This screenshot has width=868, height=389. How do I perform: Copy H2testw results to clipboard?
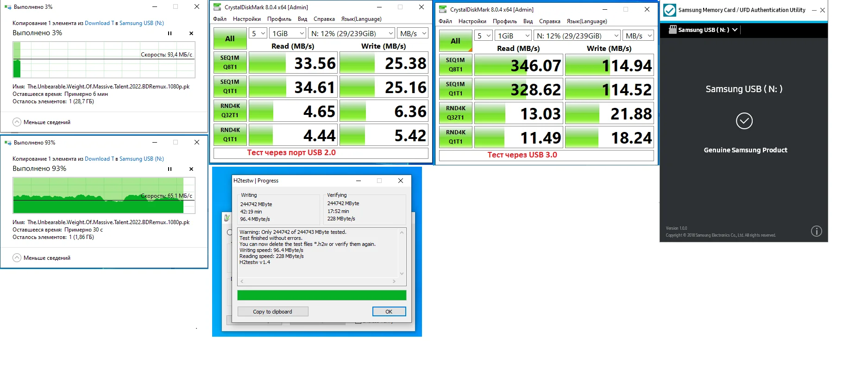click(x=273, y=312)
